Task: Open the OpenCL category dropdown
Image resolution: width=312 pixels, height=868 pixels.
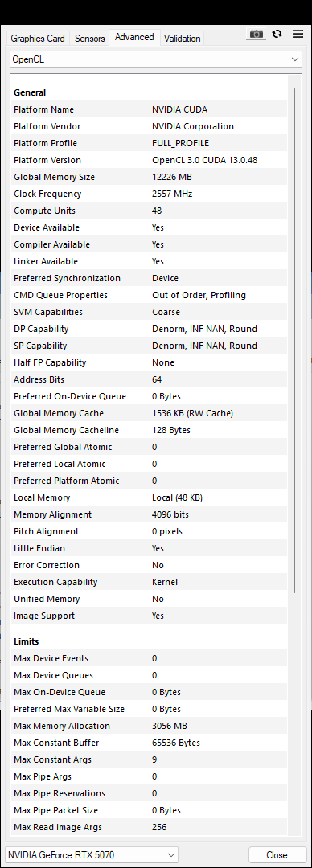Action: pos(156,59)
